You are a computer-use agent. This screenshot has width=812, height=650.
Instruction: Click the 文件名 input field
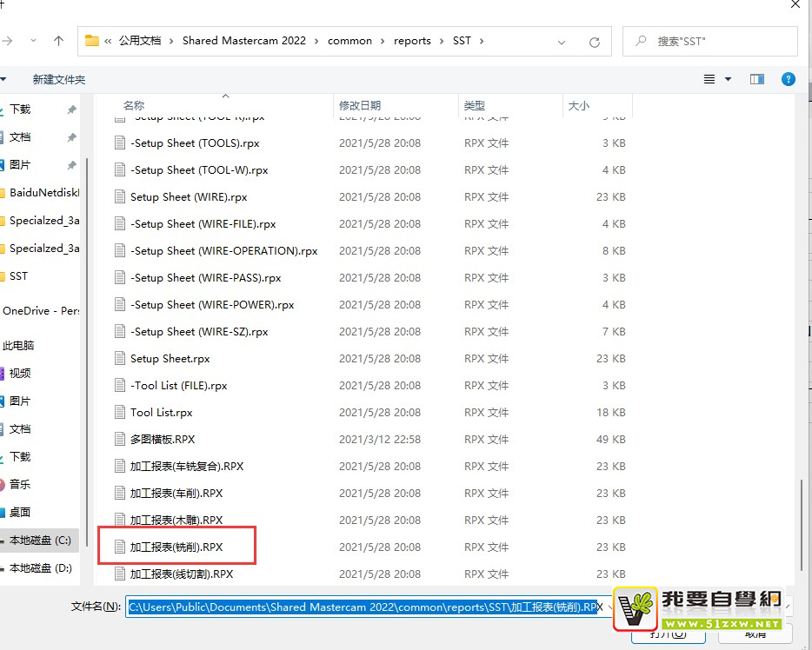pos(365,607)
